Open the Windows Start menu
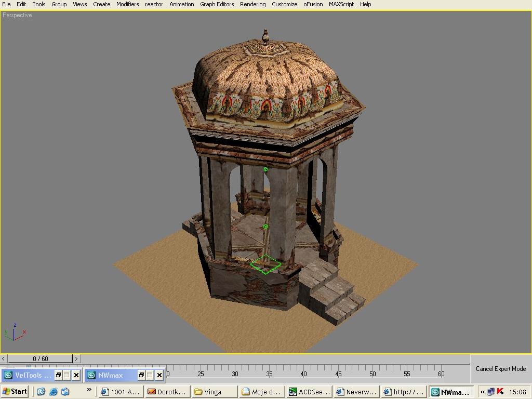The image size is (532, 399). (x=15, y=392)
